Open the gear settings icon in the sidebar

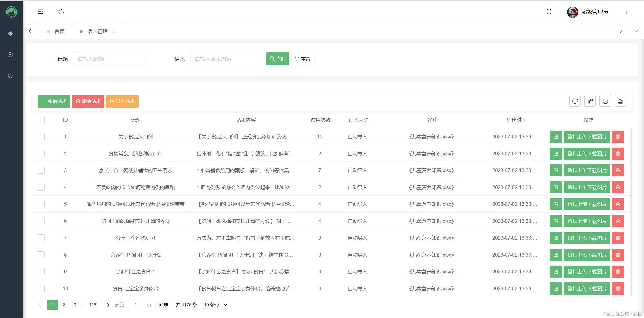(10, 33)
